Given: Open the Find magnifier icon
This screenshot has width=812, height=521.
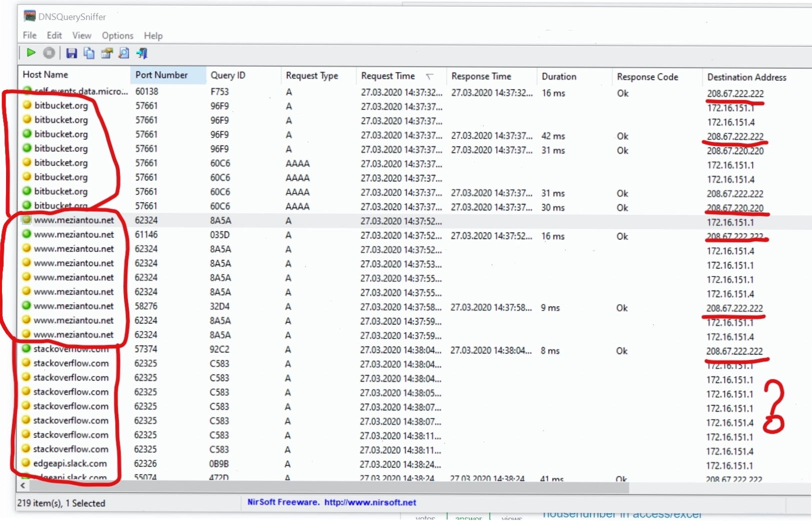Looking at the screenshot, I should pyautogui.click(x=124, y=53).
